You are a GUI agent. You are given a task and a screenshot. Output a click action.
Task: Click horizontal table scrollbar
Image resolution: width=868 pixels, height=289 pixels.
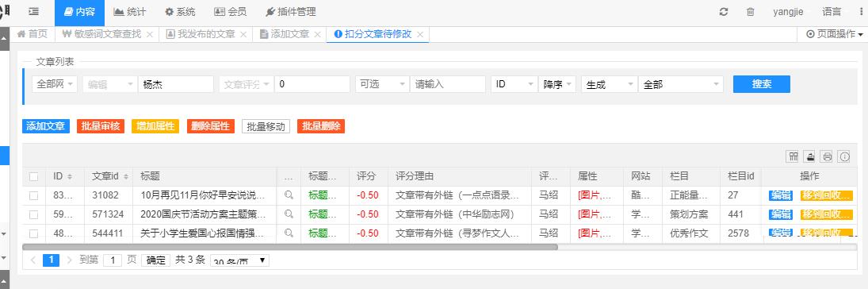click(x=290, y=247)
